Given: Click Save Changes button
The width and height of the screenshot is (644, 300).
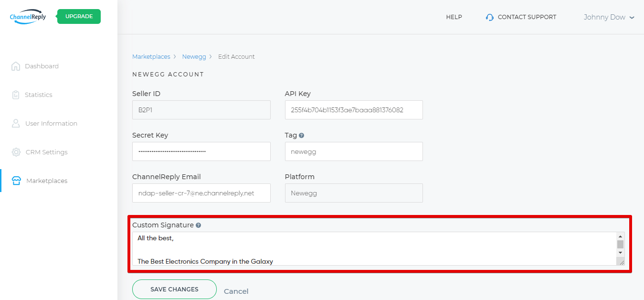Looking at the screenshot, I should pyautogui.click(x=174, y=289).
